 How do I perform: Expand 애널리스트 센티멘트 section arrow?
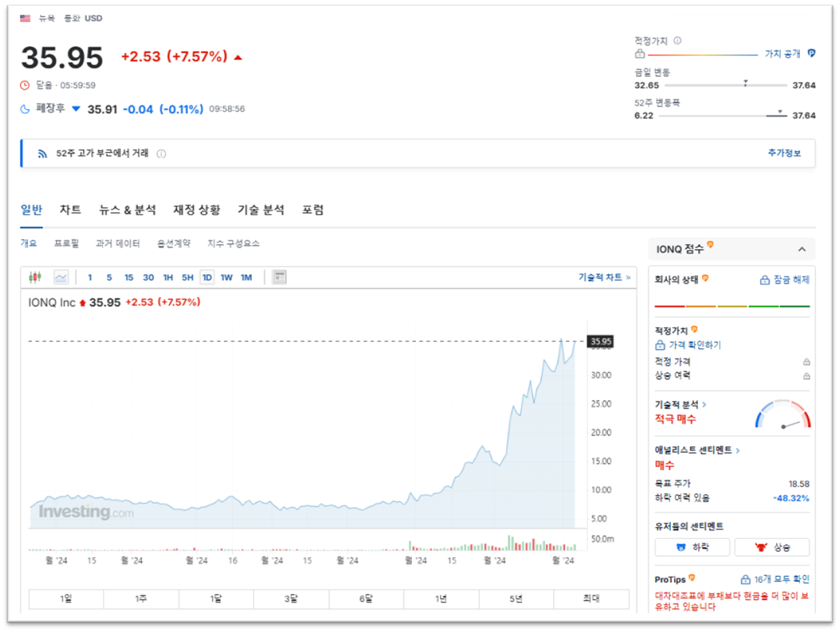click(x=738, y=451)
